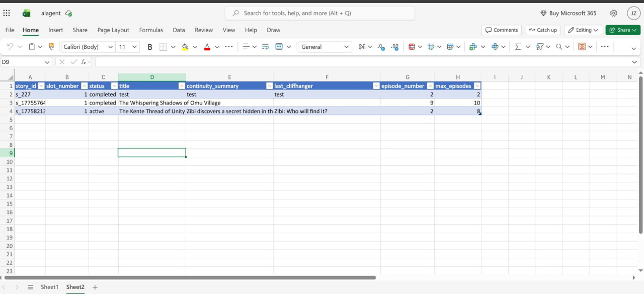Screen dimensions: 644x294
Task: Click the search box for tools
Action: (x=320, y=13)
